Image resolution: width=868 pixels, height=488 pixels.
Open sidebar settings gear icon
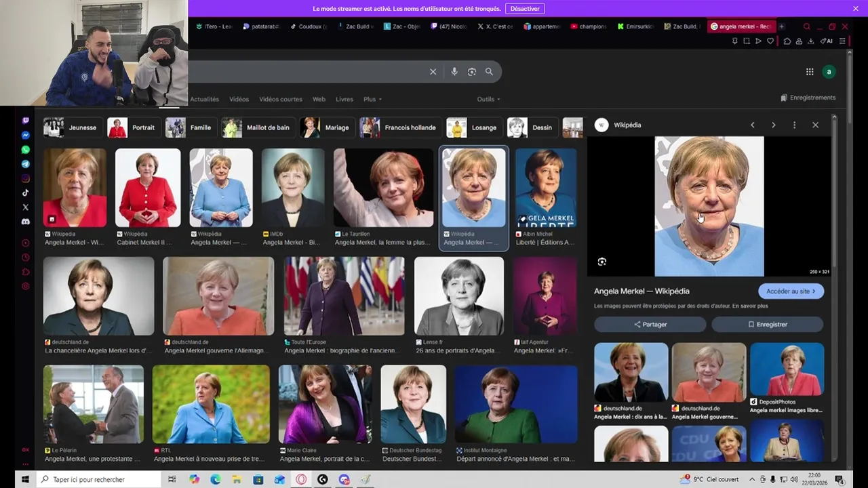click(x=25, y=286)
